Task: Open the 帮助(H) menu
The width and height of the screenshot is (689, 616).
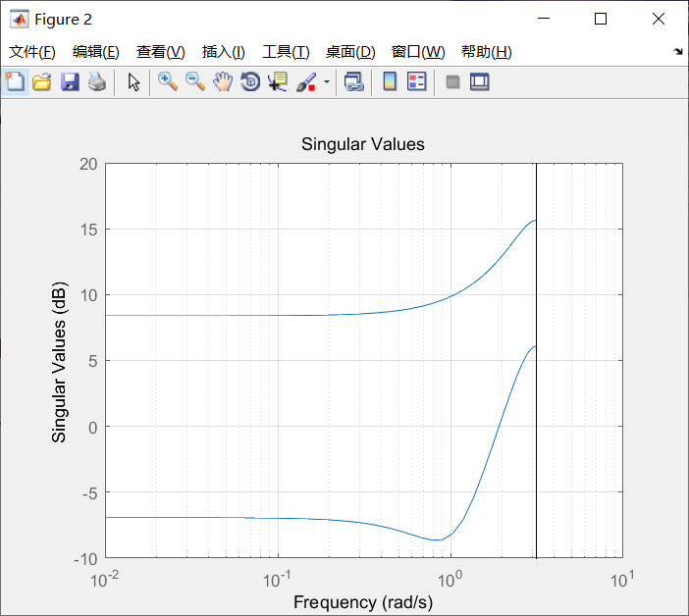Action: click(x=487, y=52)
